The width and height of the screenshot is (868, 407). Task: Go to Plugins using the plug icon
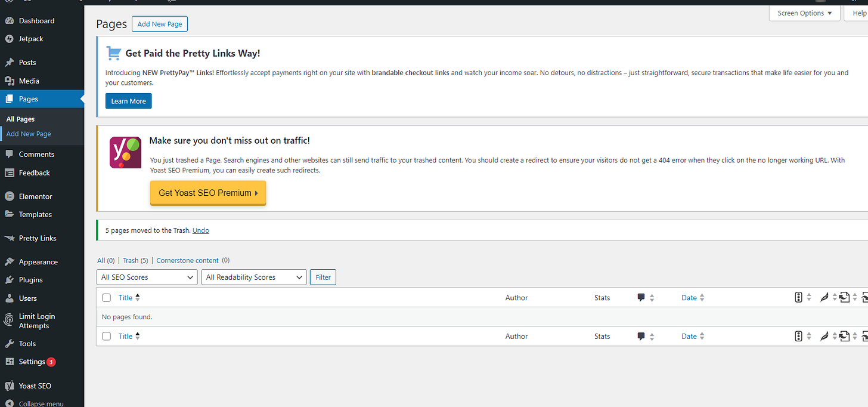point(9,280)
